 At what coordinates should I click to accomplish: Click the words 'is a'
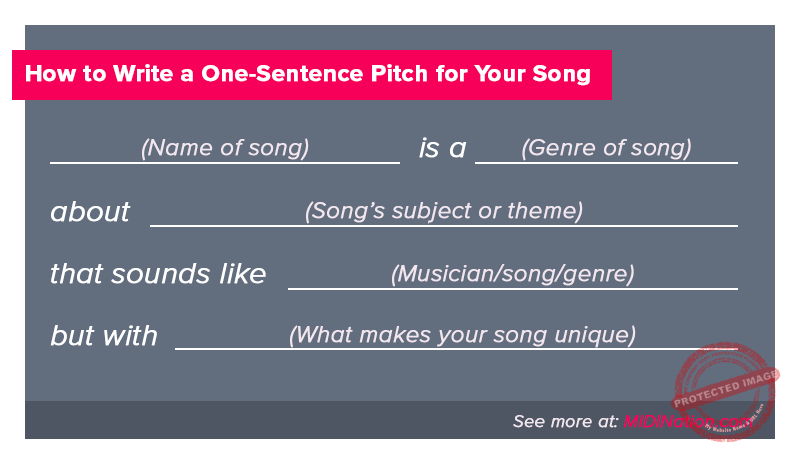coord(442,149)
